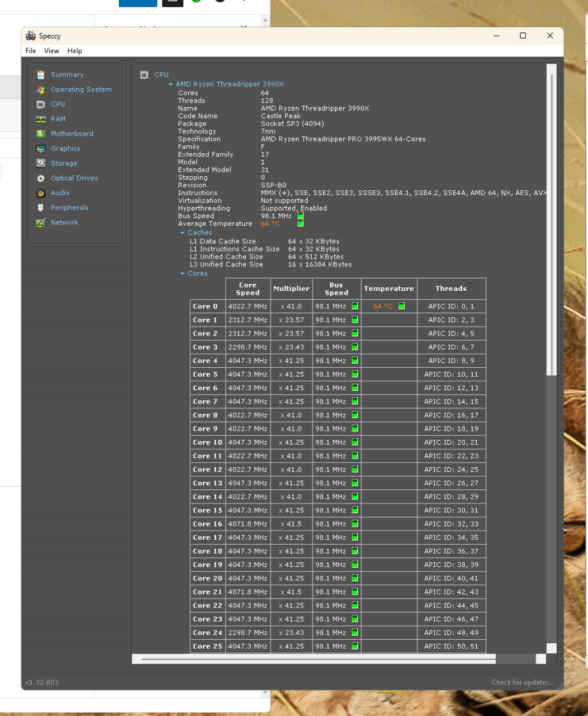Image resolution: width=588 pixels, height=716 pixels.
Task: Click Core 25 bus speed green indicator
Action: [354, 646]
